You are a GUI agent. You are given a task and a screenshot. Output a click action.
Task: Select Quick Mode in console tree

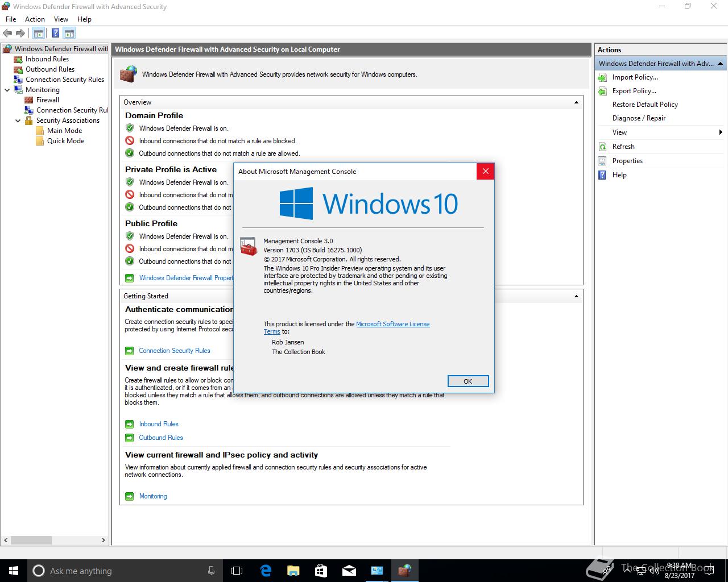click(65, 141)
